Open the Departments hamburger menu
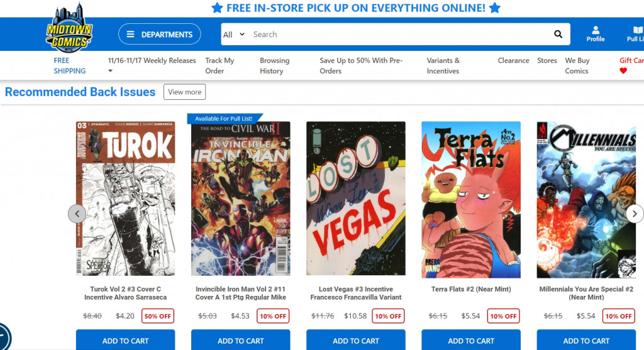 point(159,34)
